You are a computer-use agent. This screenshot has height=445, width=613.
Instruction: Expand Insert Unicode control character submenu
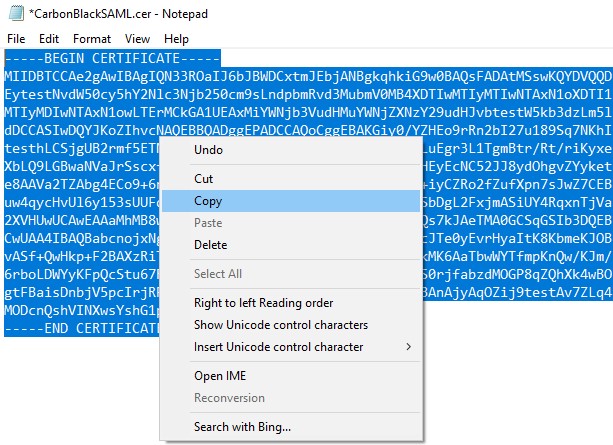tap(291, 347)
